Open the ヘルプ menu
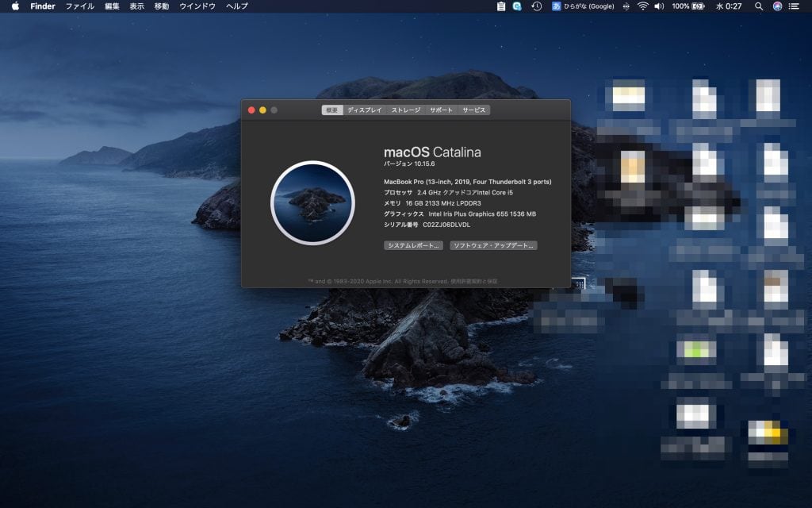 point(236,6)
